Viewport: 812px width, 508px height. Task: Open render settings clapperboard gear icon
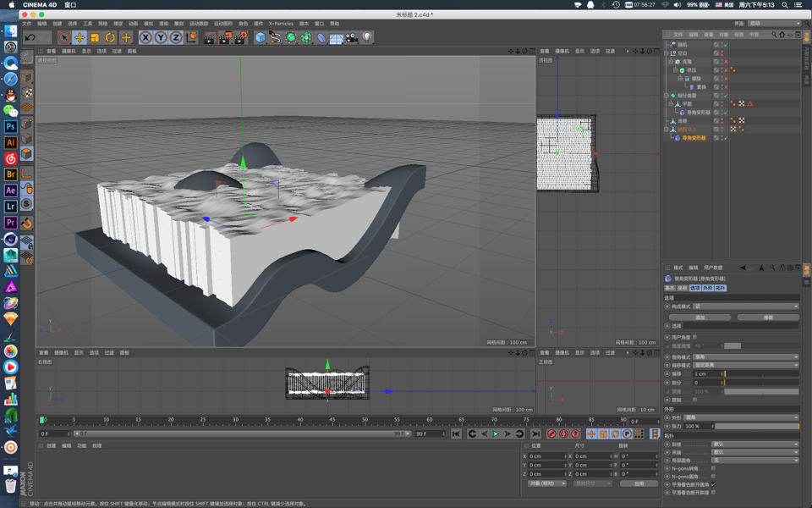241,37
